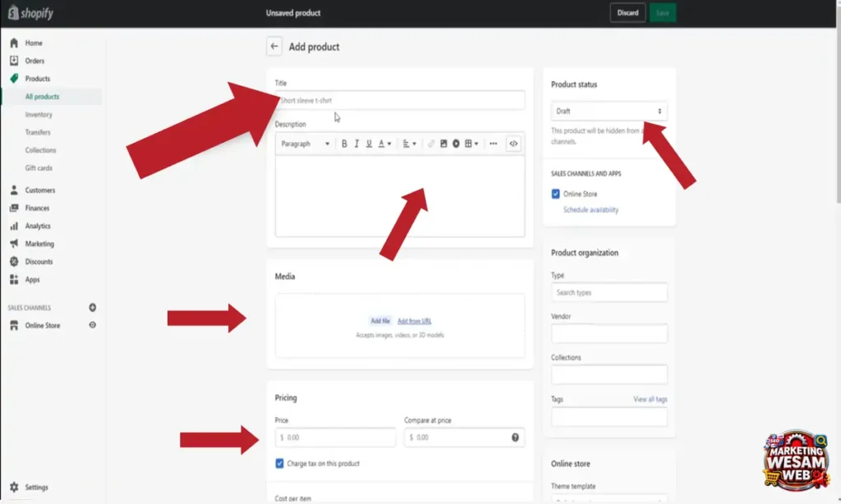Go back using the arrow beside Add product
841x504 pixels.
click(x=274, y=47)
